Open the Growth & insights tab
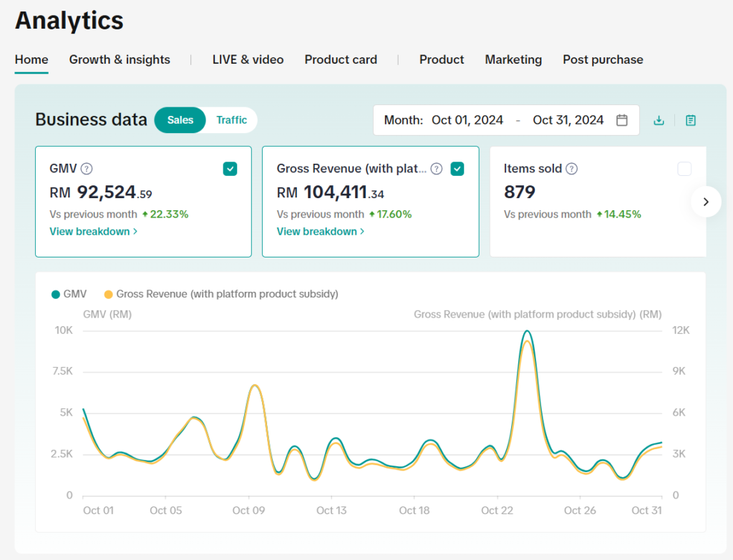The width and height of the screenshot is (733, 560). [120, 59]
